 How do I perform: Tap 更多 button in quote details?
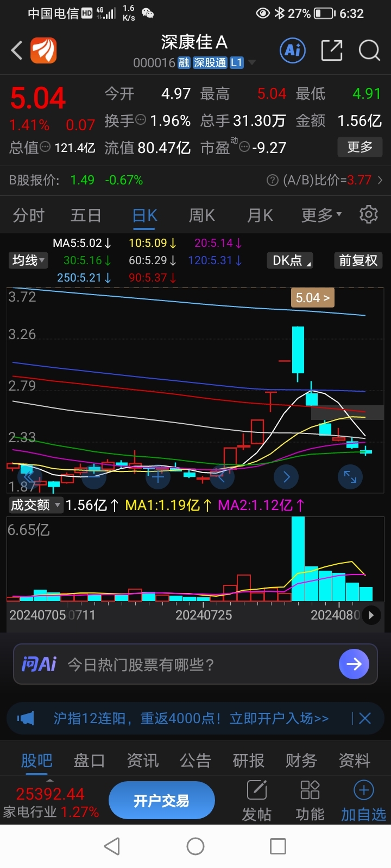[x=360, y=146]
